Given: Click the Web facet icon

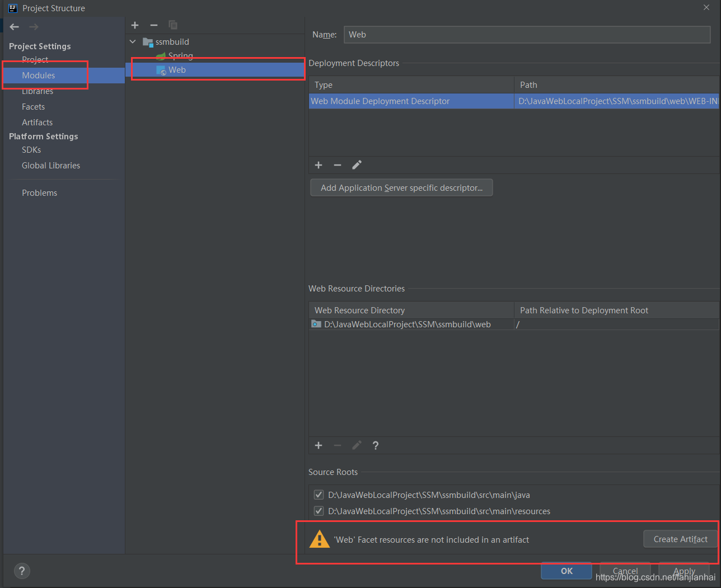Looking at the screenshot, I should [x=161, y=70].
